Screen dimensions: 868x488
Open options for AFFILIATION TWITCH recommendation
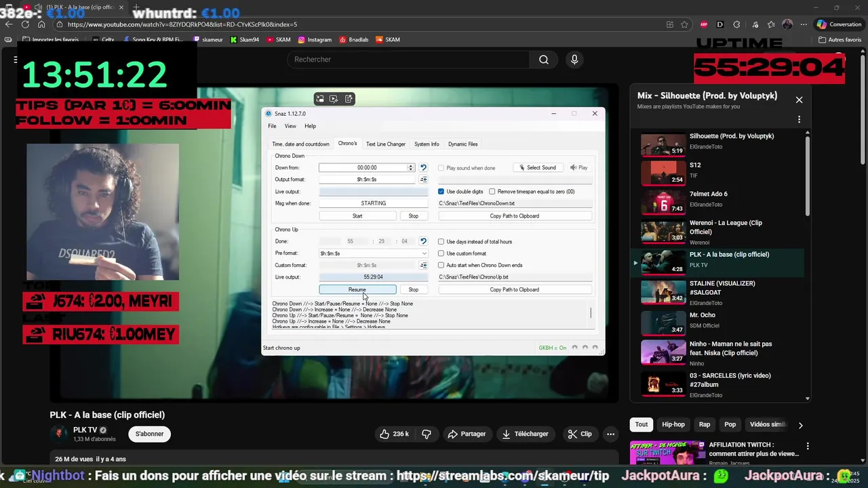click(807, 446)
